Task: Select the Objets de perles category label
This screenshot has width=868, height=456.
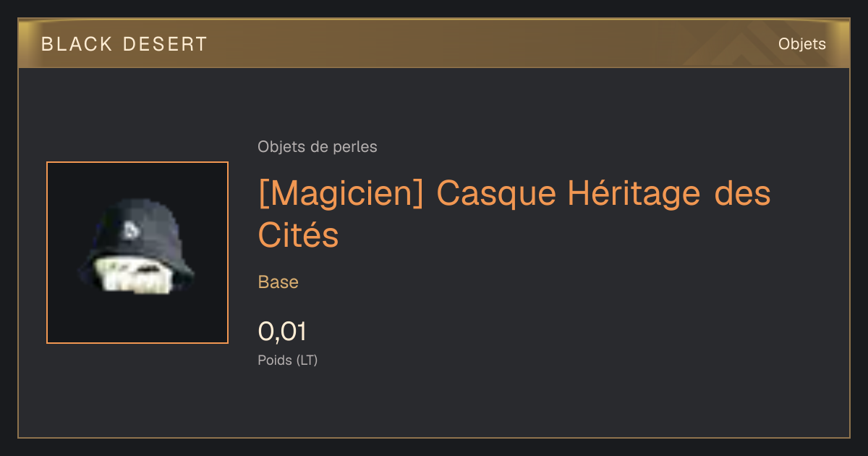Action: pyautogui.click(x=318, y=147)
